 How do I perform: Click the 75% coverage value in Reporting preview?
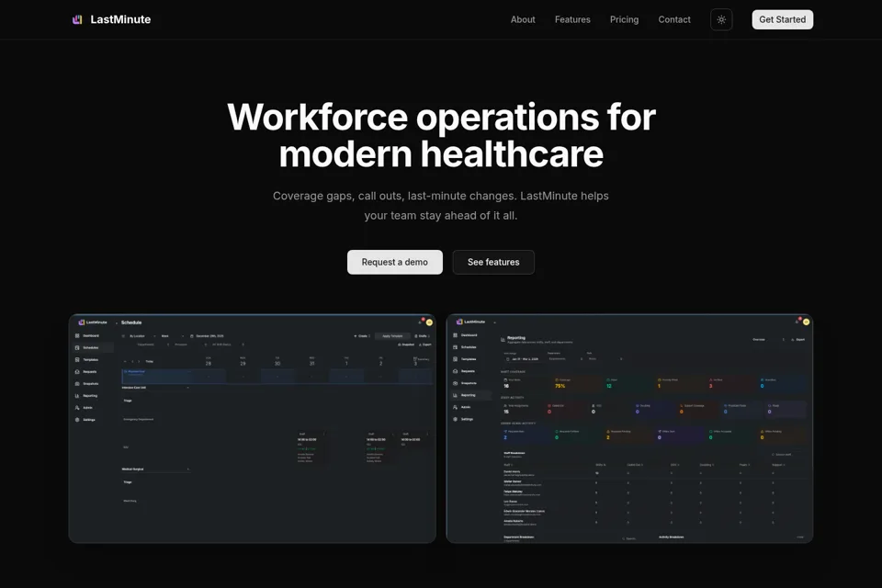coord(560,386)
